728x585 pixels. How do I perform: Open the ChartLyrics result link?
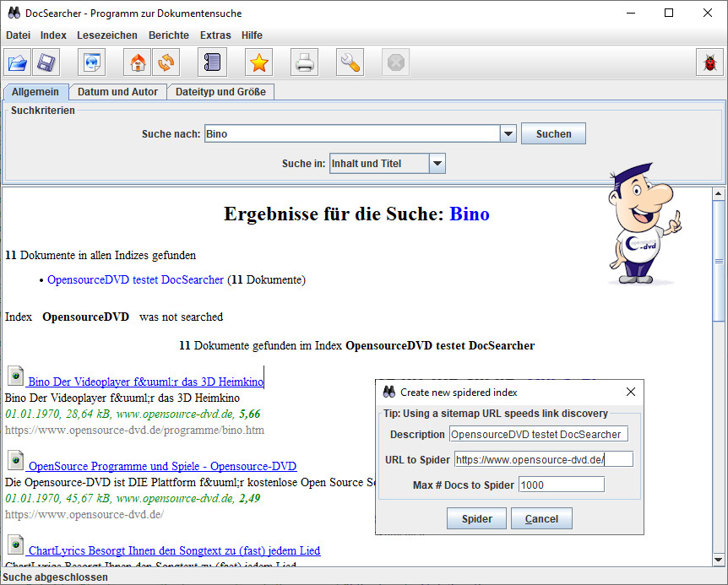tap(174, 550)
